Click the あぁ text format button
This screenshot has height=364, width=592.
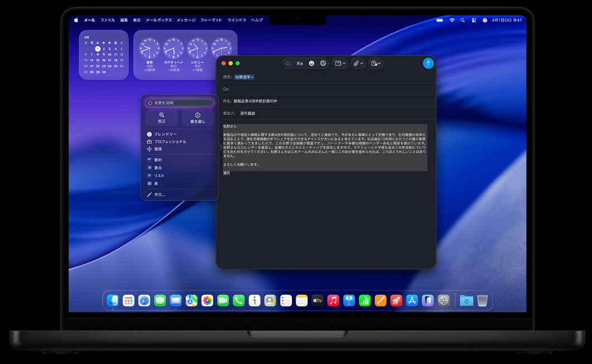300,64
